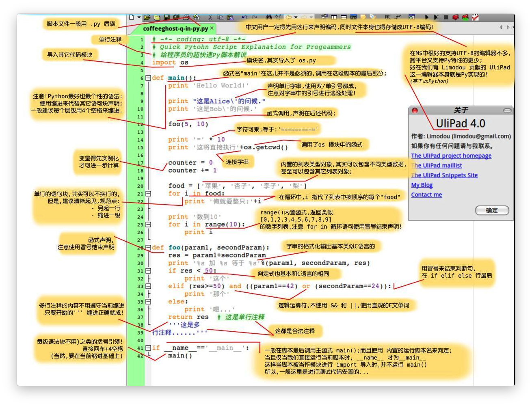Viewport: 532px width, 406px height.
Task: Toggle word wrap W icon
Action: 388,17
